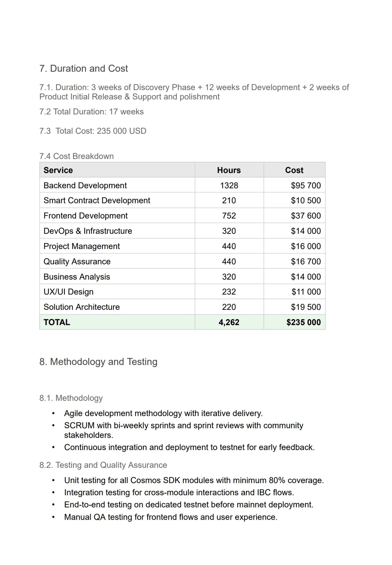Click the "8.1. Methodology" subheading
The height and width of the screenshot is (565, 392).
[71, 398]
